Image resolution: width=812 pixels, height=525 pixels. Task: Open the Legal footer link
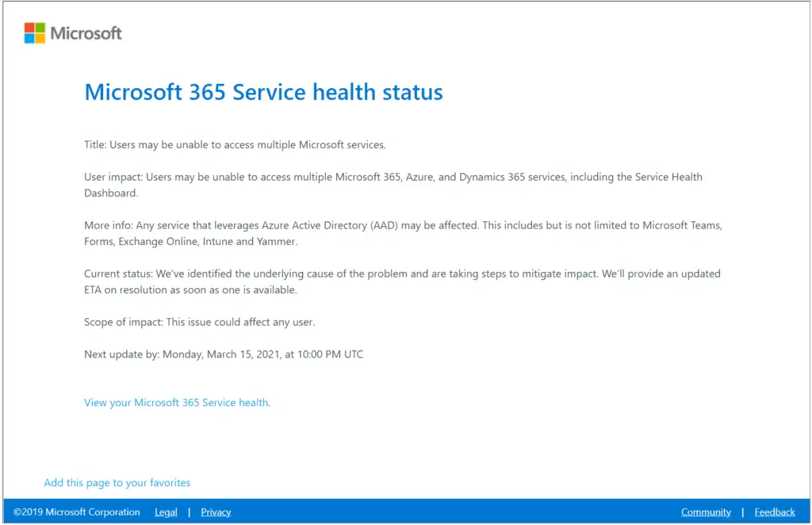click(x=166, y=512)
